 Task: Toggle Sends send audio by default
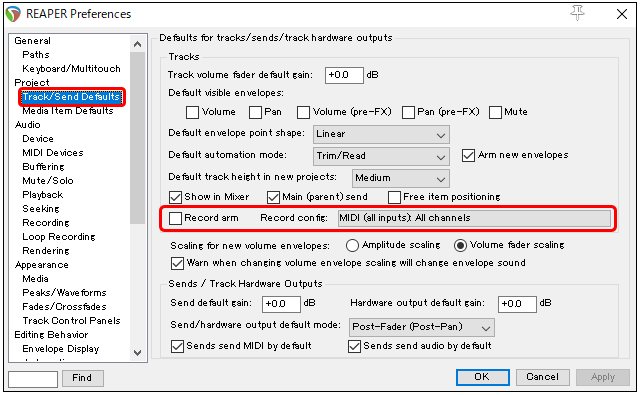(x=354, y=346)
